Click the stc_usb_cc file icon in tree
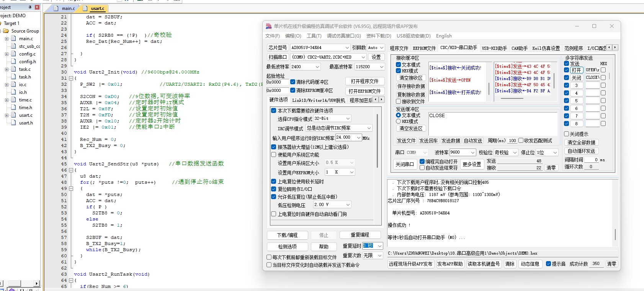644x291 pixels. coord(14,46)
